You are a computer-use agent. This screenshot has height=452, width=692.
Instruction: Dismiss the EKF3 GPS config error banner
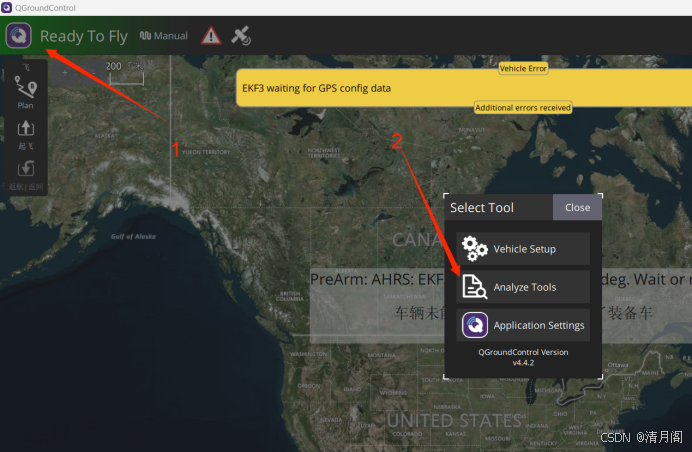464,88
